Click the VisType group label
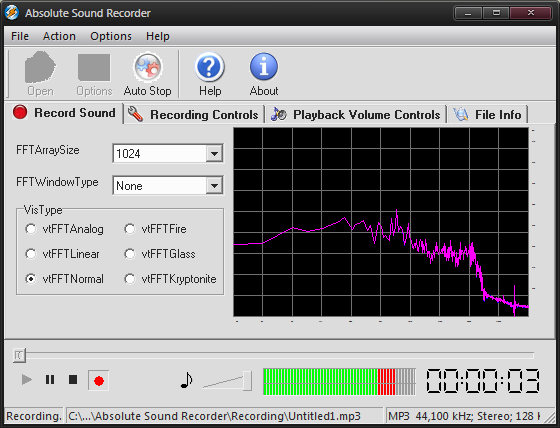This screenshot has height=428, width=560. click(x=43, y=210)
